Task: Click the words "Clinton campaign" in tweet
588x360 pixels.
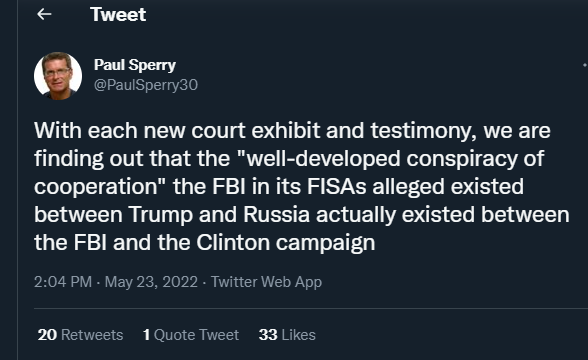Action: coord(286,243)
